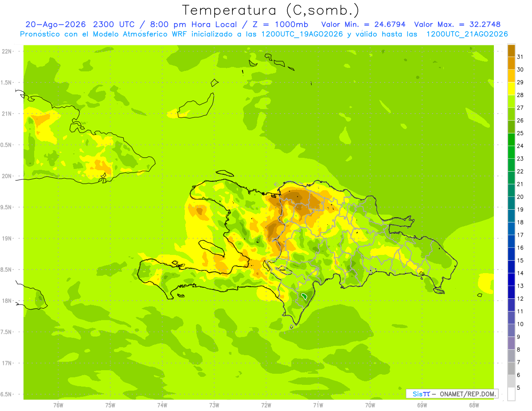Click the "0.5N" latitude tick label
This screenshot has height=411, width=532.
[x=7, y=145]
